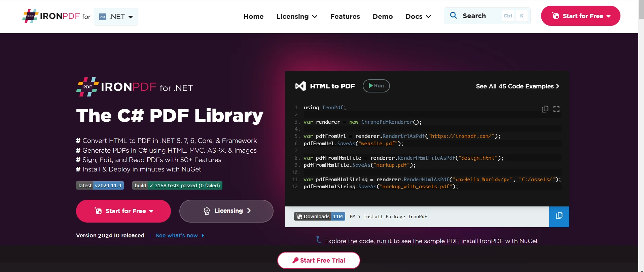Click the Visual Studio icon beside HTML to PDF
The width and height of the screenshot is (644, 272).
300,86
